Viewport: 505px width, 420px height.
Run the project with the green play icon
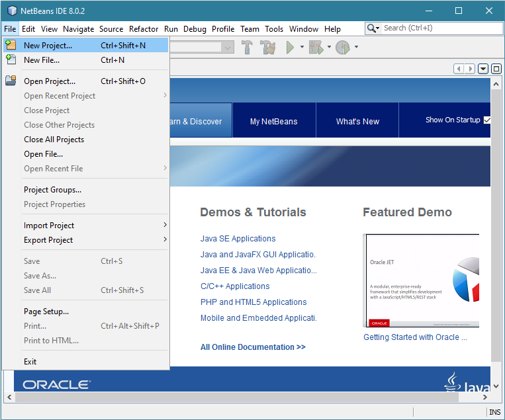pos(290,47)
